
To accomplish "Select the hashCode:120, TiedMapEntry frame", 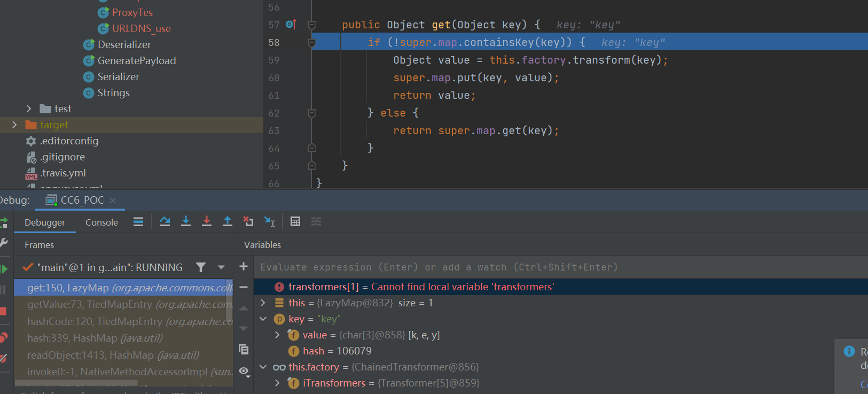I will coord(123,321).
